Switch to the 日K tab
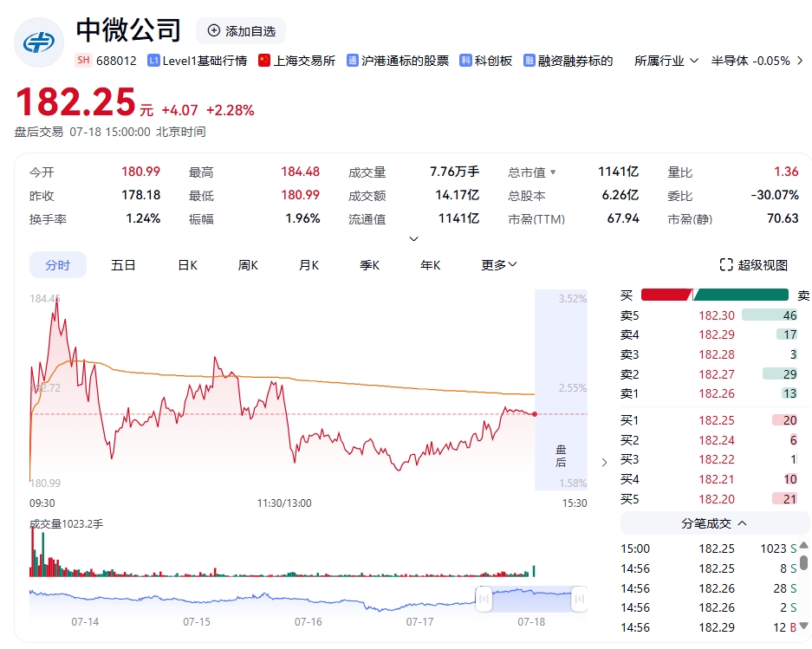Screen dimensions: 812x649 187,265
